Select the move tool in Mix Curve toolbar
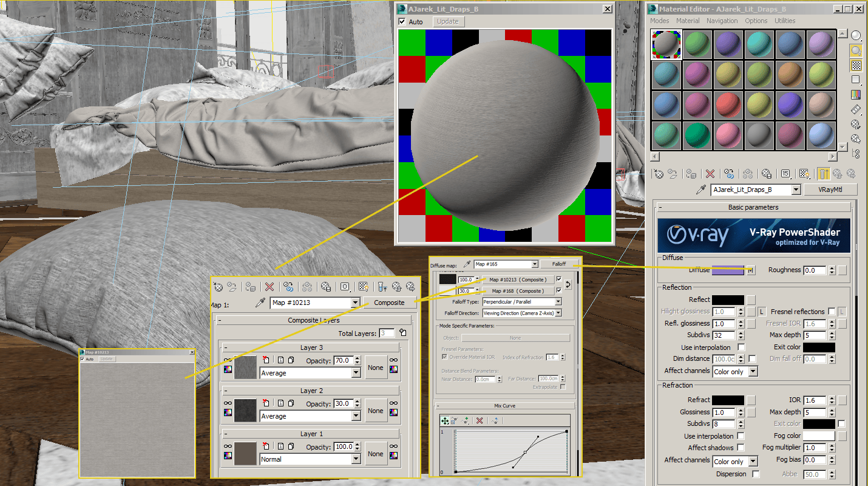 pyautogui.click(x=445, y=420)
